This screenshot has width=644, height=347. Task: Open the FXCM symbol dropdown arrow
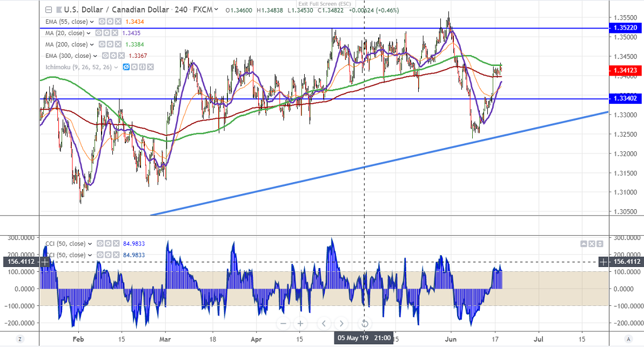coord(217,10)
